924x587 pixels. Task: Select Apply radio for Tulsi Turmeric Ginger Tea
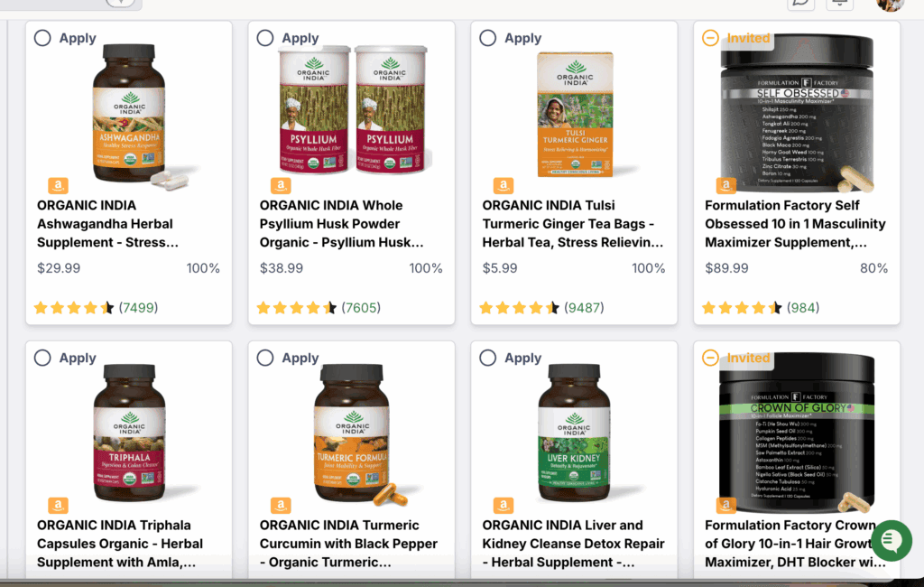click(488, 38)
